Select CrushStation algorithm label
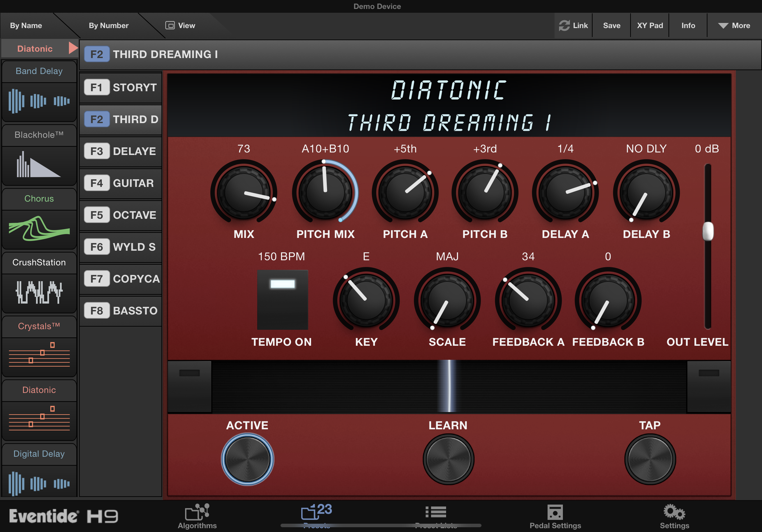The height and width of the screenshot is (532, 762). [39, 262]
